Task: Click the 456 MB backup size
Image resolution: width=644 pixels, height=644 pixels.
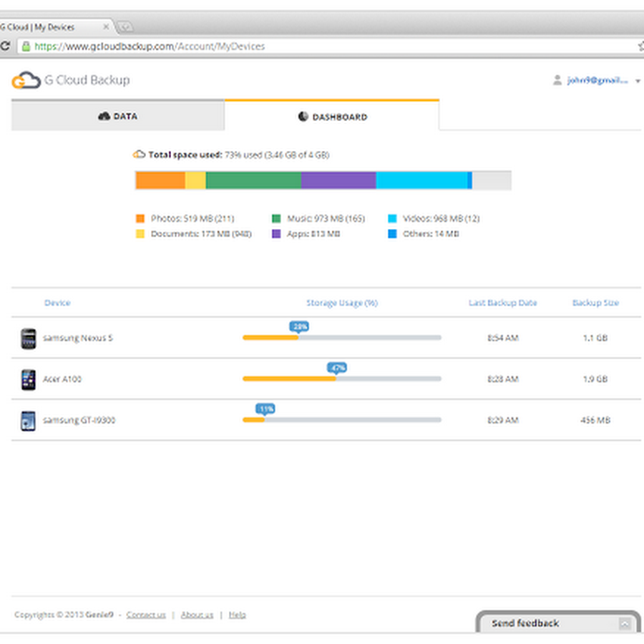Action: point(595,420)
